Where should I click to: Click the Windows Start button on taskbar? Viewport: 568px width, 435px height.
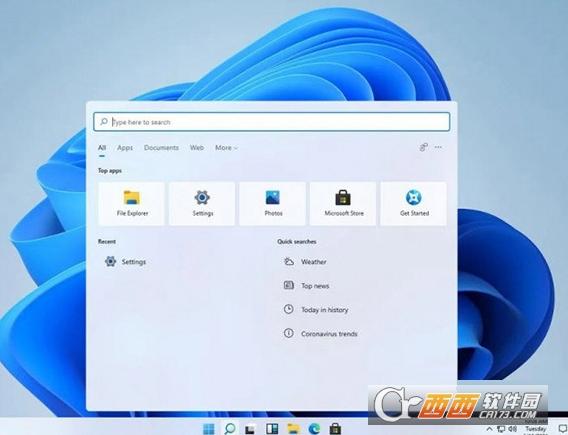209,429
